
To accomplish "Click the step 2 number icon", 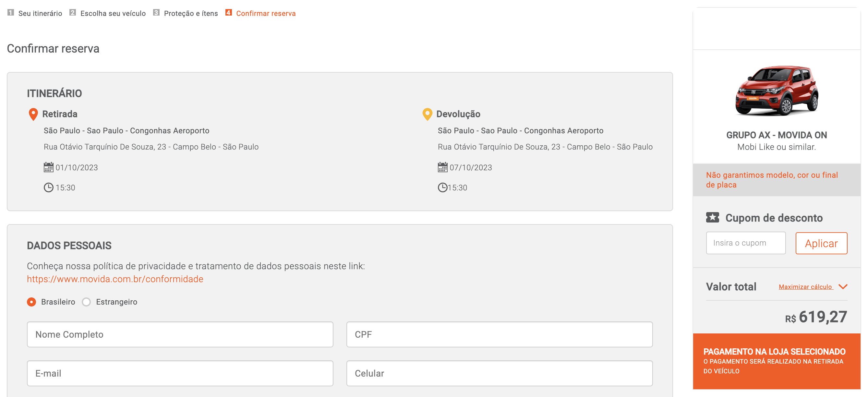I will click(x=72, y=12).
